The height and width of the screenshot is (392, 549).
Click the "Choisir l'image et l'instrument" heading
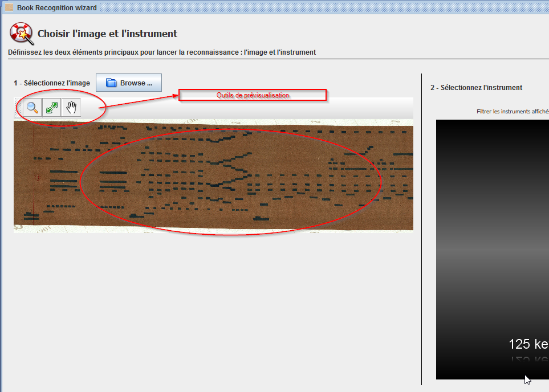(107, 34)
